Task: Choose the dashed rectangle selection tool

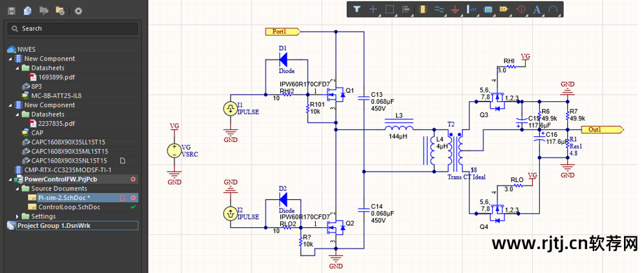Action: point(390,9)
